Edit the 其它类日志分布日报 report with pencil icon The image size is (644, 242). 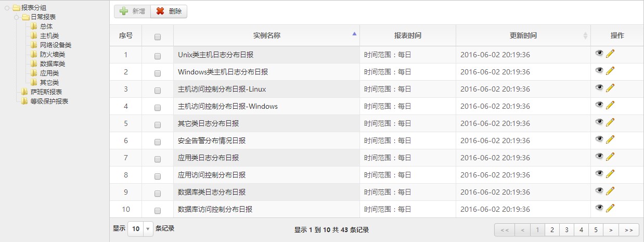click(610, 122)
